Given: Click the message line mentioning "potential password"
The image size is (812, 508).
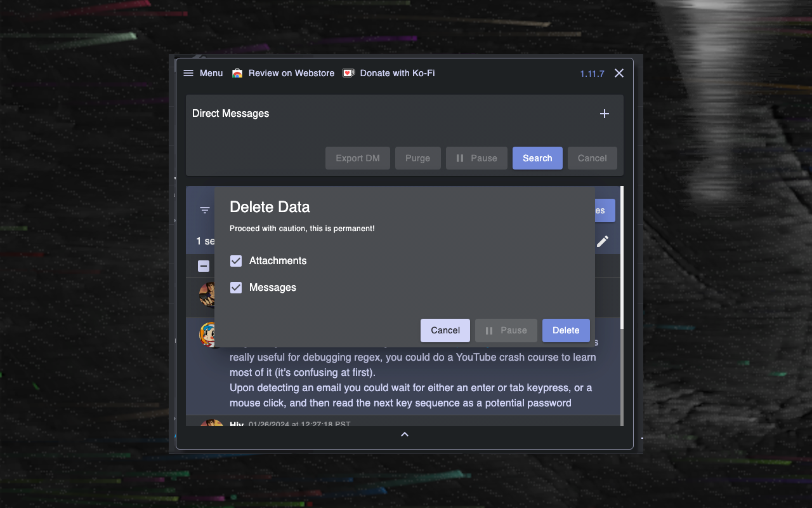Looking at the screenshot, I should pos(400,403).
